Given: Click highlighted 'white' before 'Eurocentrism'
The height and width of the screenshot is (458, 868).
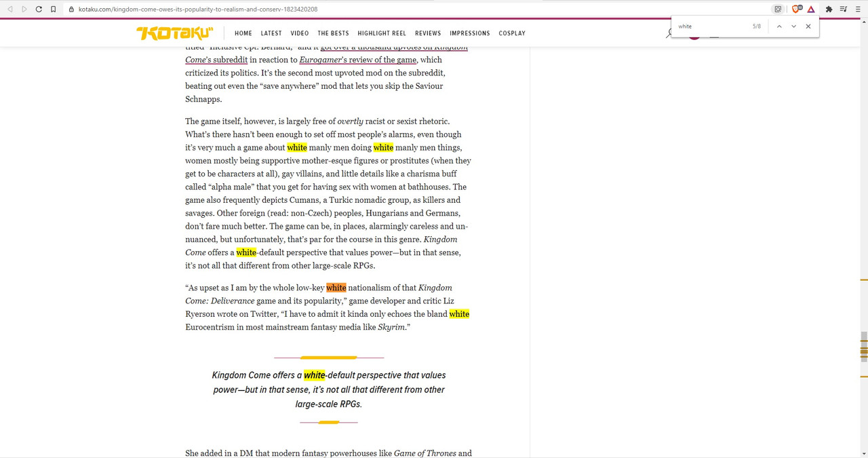Looking at the screenshot, I should pos(459,314).
